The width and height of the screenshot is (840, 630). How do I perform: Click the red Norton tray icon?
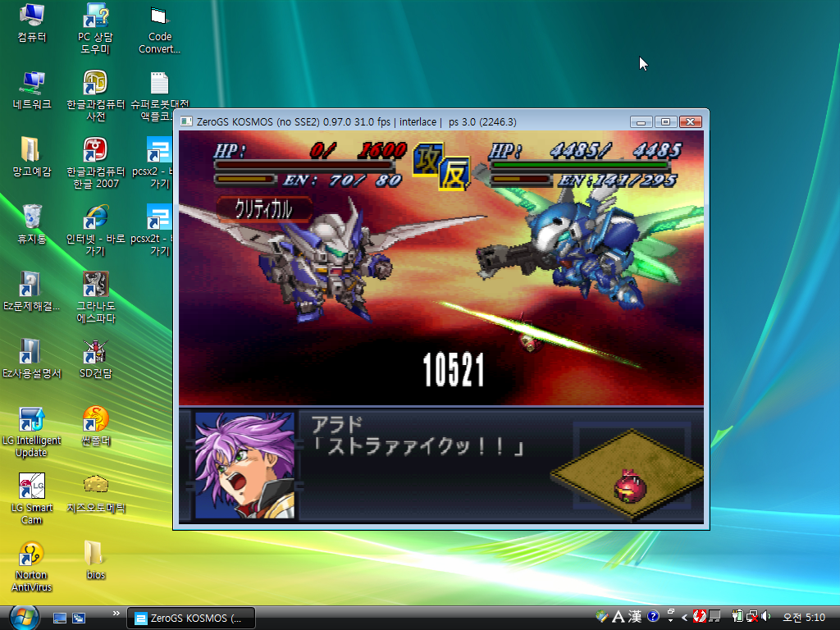tap(699, 617)
